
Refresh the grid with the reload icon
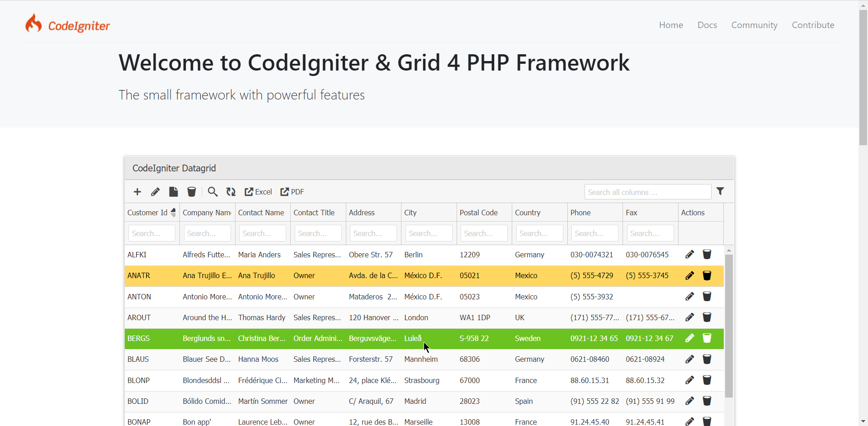(x=231, y=192)
